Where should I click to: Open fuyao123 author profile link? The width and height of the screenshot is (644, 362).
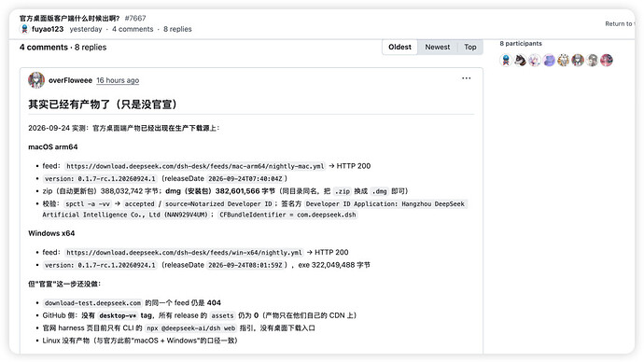[48, 29]
